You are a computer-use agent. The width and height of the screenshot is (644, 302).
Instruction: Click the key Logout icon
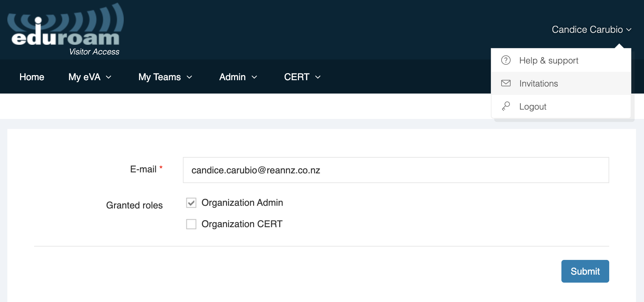tap(506, 106)
